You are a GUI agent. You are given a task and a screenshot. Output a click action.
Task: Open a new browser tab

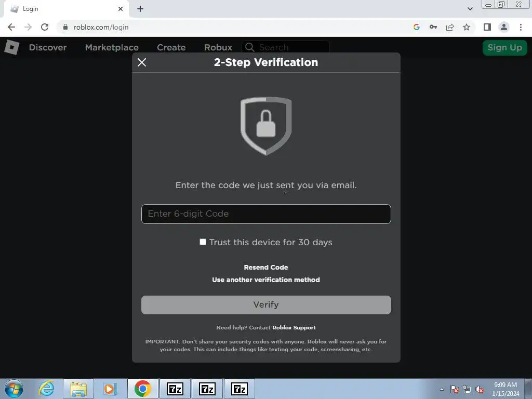(x=140, y=9)
